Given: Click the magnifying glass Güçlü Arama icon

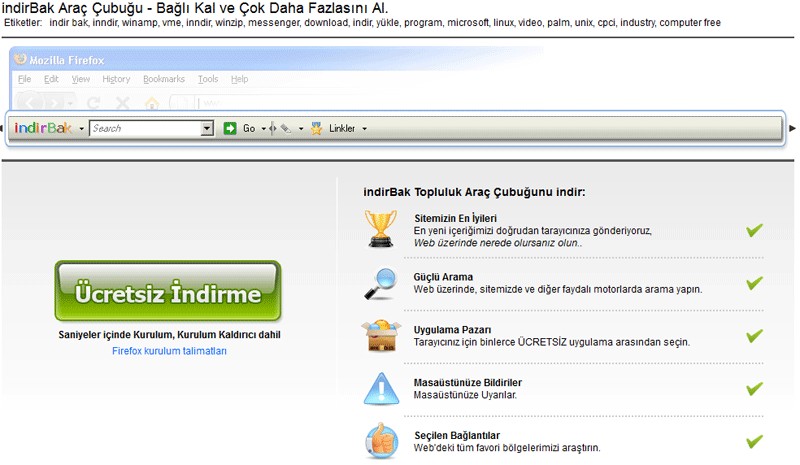Looking at the screenshot, I should pyautogui.click(x=381, y=283).
